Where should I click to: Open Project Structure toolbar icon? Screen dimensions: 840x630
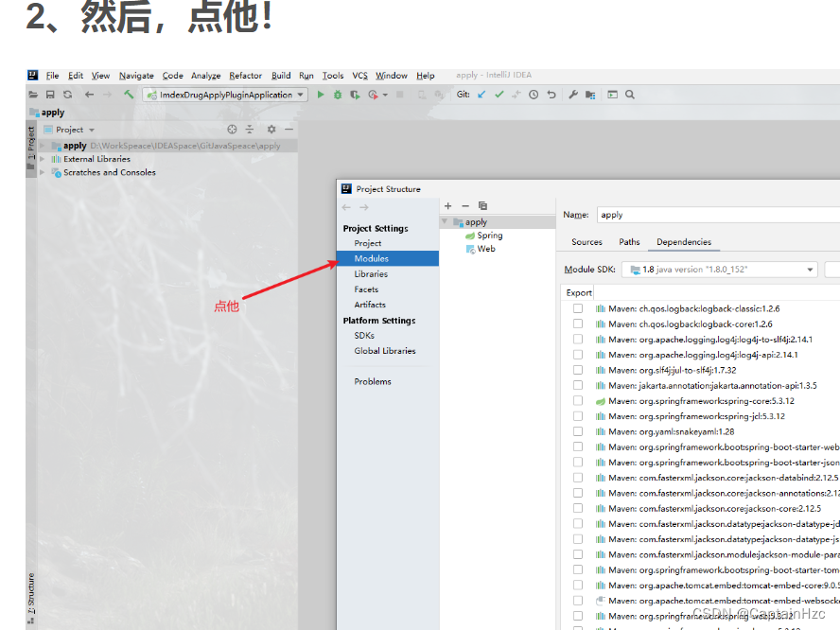tap(590, 95)
